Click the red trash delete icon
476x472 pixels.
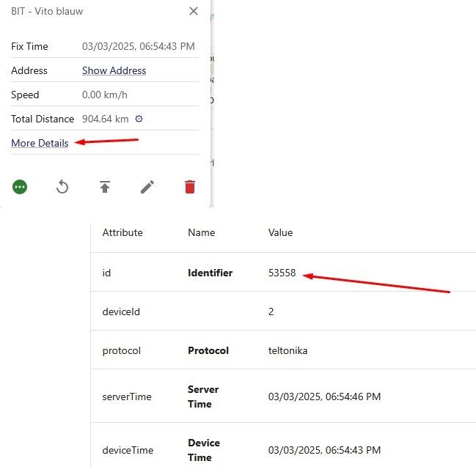pos(190,187)
